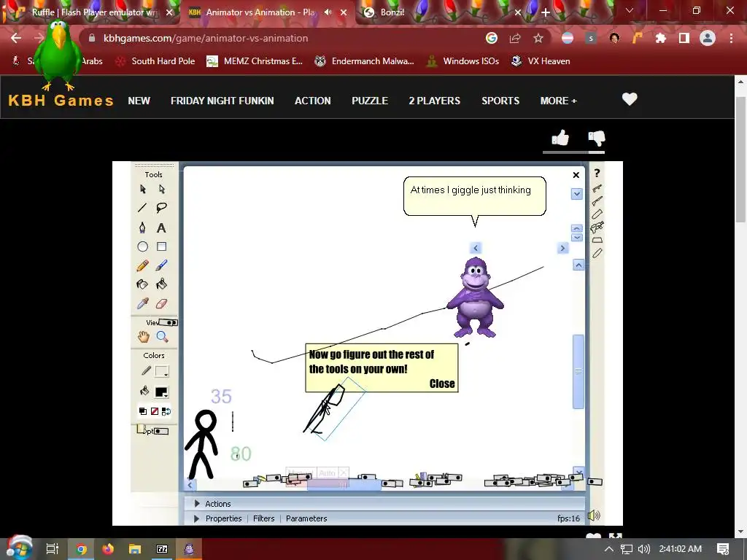Image resolution: width=747 pixels, height=560 pixels.
Task: Click the fill color bucket icon
Action: click(x=144, y=392)
